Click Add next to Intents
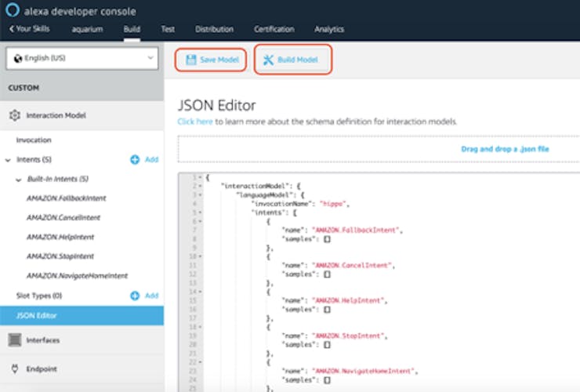This screenshot has height=392, width=580. [151, 159]
